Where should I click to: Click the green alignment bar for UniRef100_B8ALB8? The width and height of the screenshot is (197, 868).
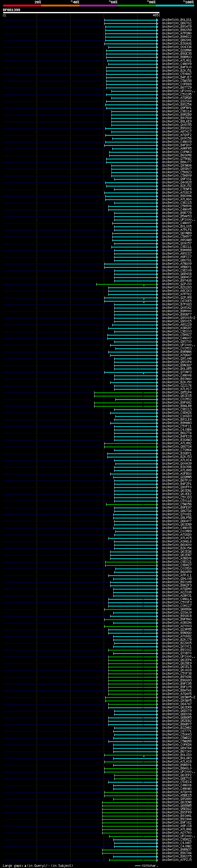[126, 406]
